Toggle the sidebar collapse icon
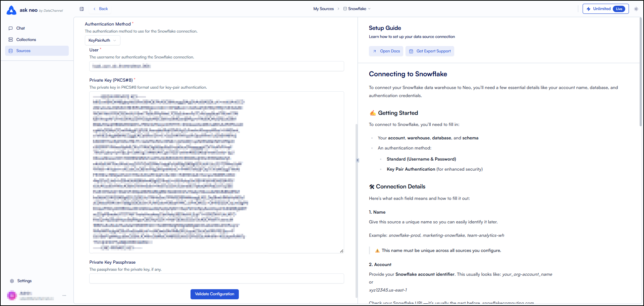Viewport: 644px width, 306px height. [x=82, y=9]
